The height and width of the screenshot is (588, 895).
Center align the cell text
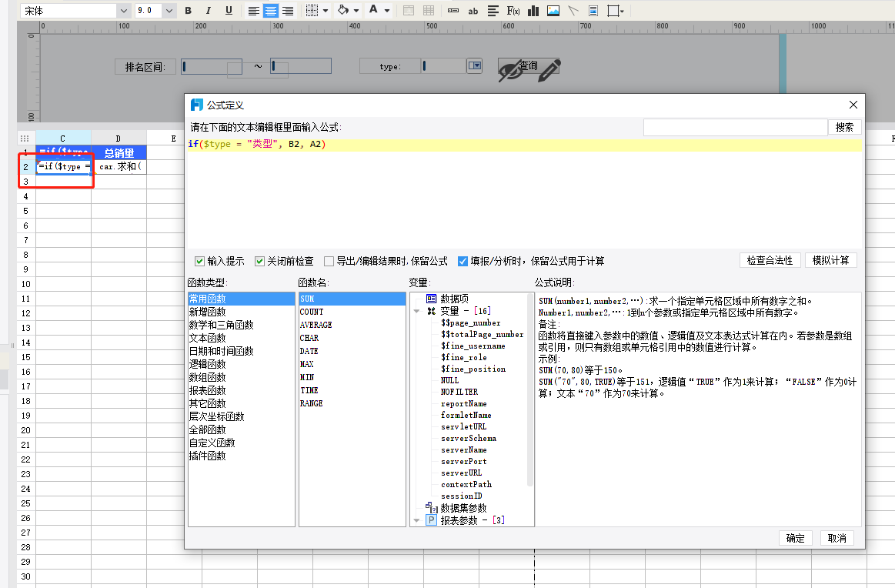click(270, 11)
